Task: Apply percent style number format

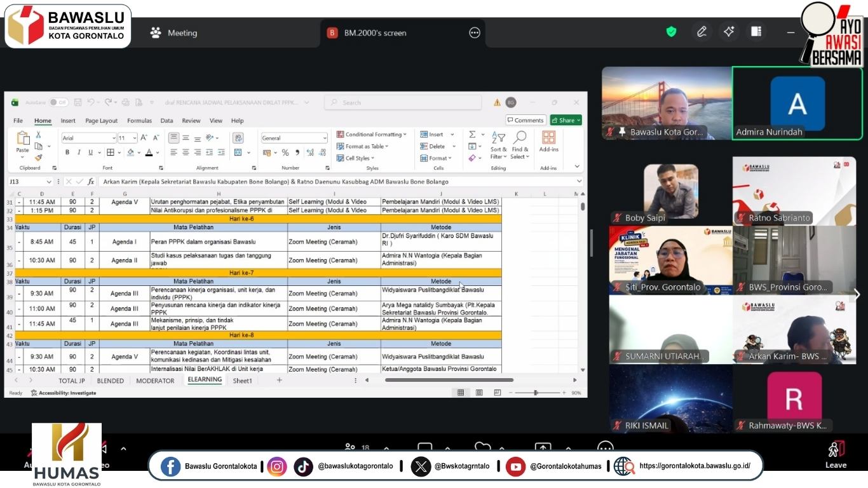Action: [x=285, y=152]
